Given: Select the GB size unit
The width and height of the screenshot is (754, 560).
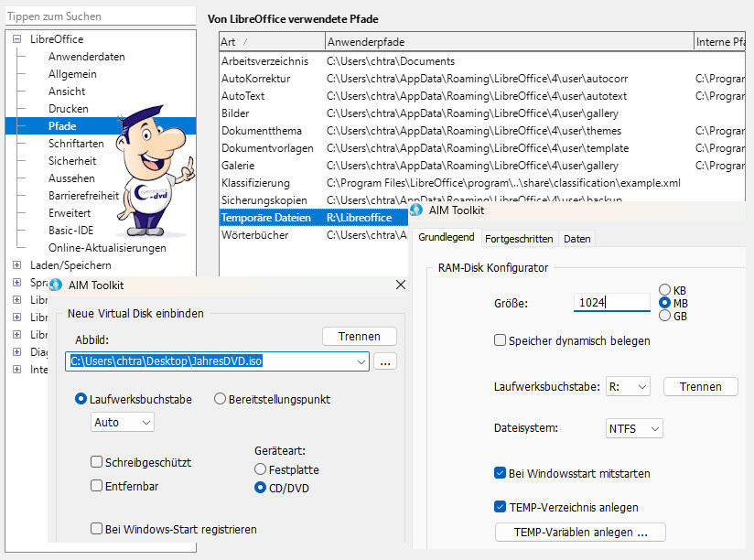Looking at the screenshot, I should point(664,316).
